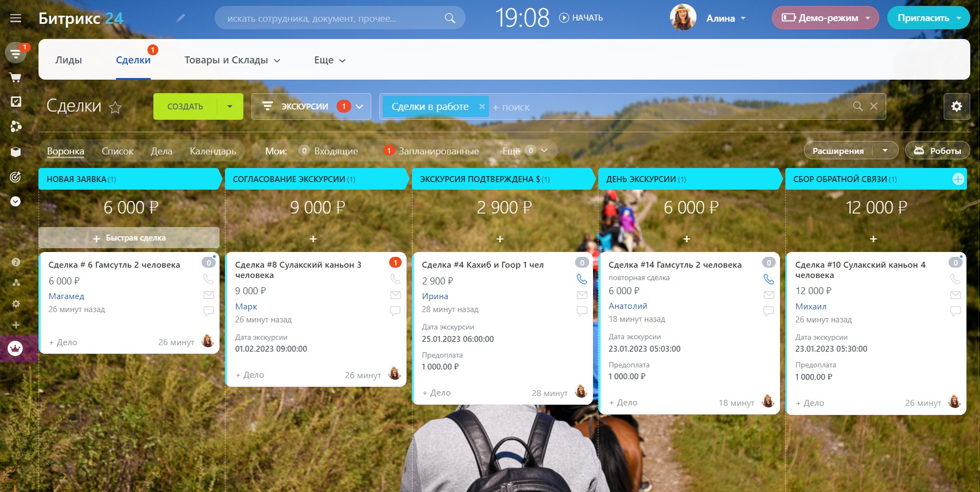
Task: Expand the Товары и Склады menu
Action: (233, 60)
